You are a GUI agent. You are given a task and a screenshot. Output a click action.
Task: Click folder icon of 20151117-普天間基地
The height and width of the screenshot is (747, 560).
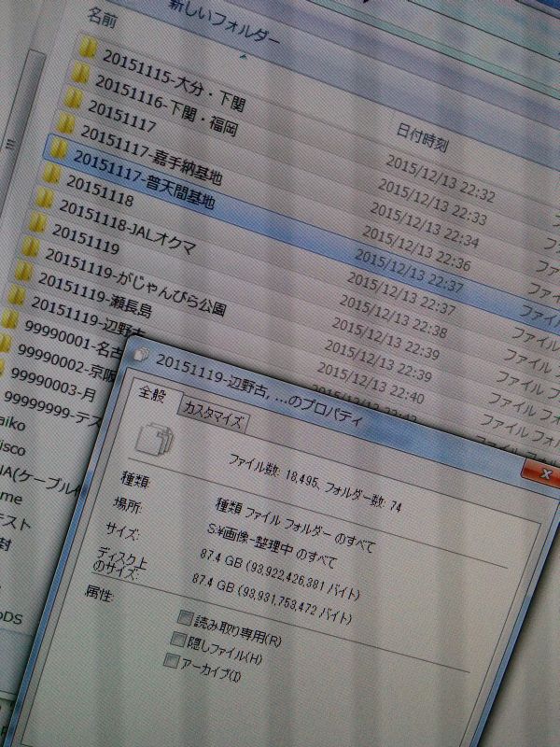pyautogui.click(x=59, y=148)
